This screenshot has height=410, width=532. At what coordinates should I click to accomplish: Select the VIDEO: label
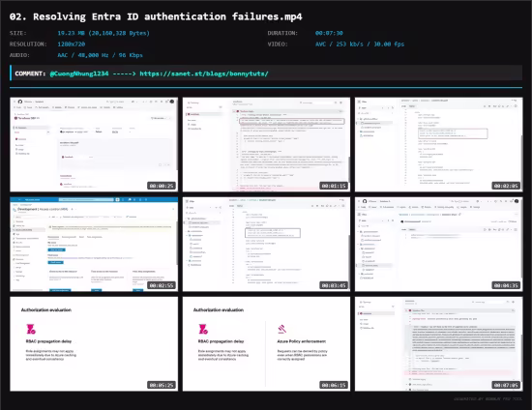(x=278, y=44)
